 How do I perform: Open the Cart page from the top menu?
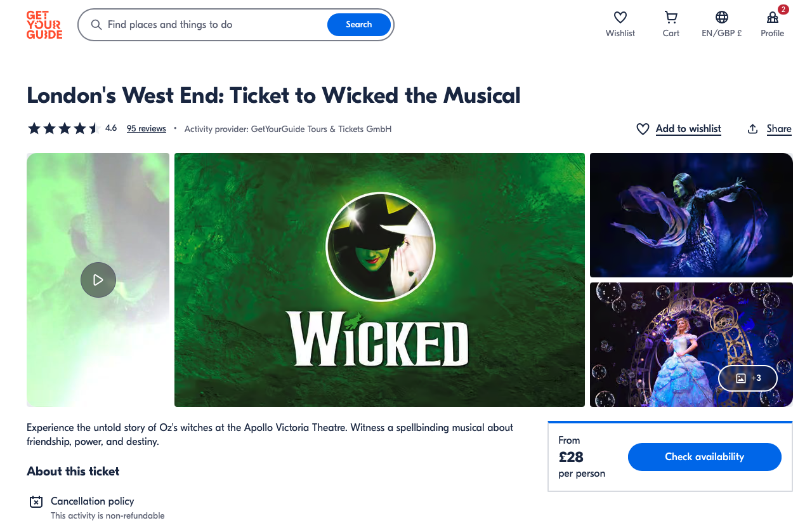pyautogui.click(x=671, y=24)
